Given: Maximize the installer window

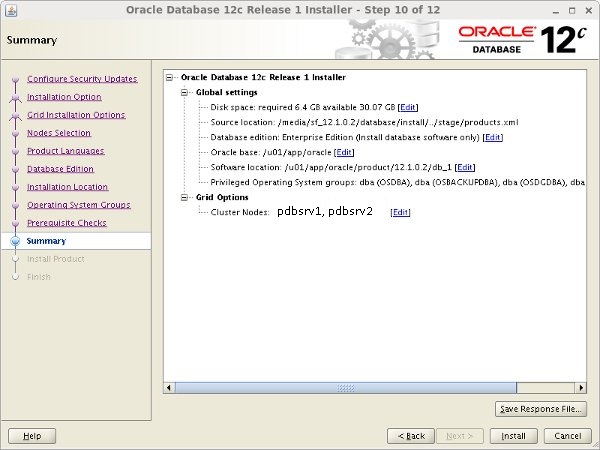Looking at the screenshot, I should [x=572, y=11].
